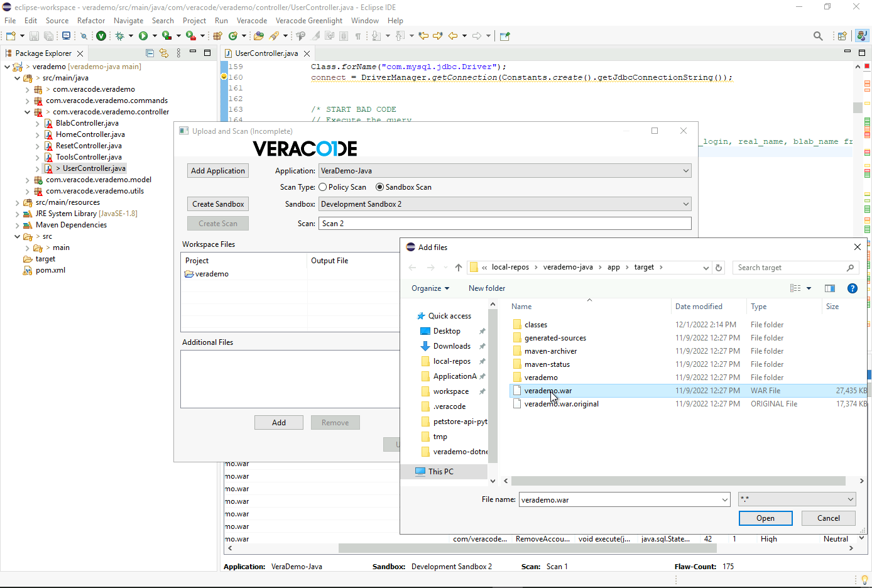Click Cancel in the Add files dialog
Viewport: 872px width, 588px height.
[x=829, y=518]
